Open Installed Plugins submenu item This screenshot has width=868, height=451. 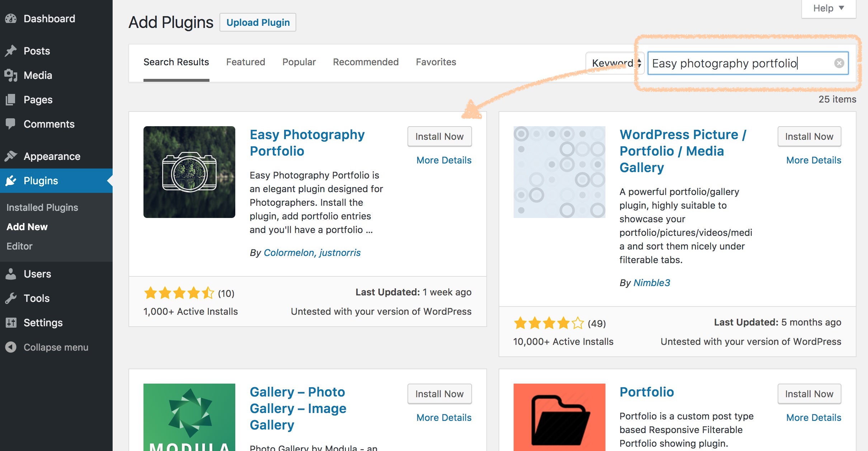pyautogui.click(x=42, y=208)
